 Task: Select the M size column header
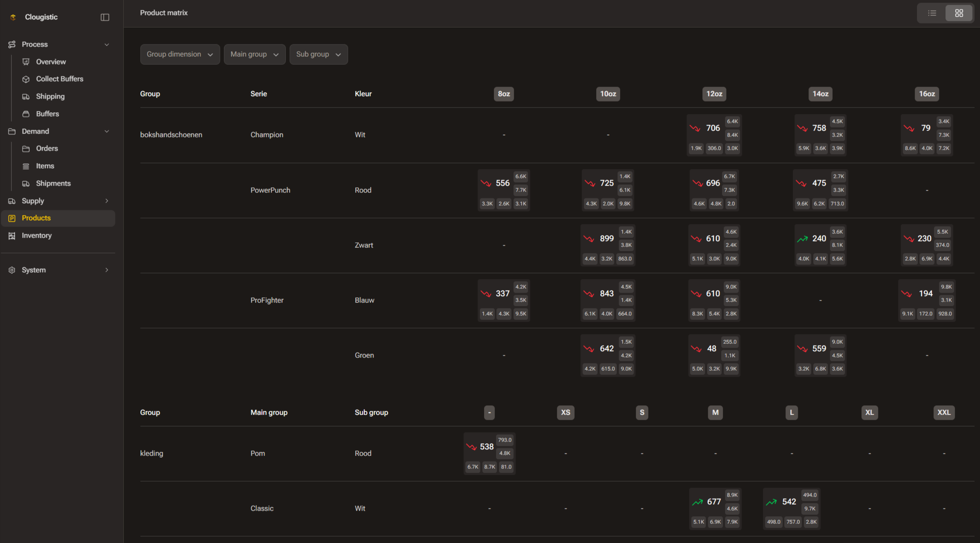(715, 412)
